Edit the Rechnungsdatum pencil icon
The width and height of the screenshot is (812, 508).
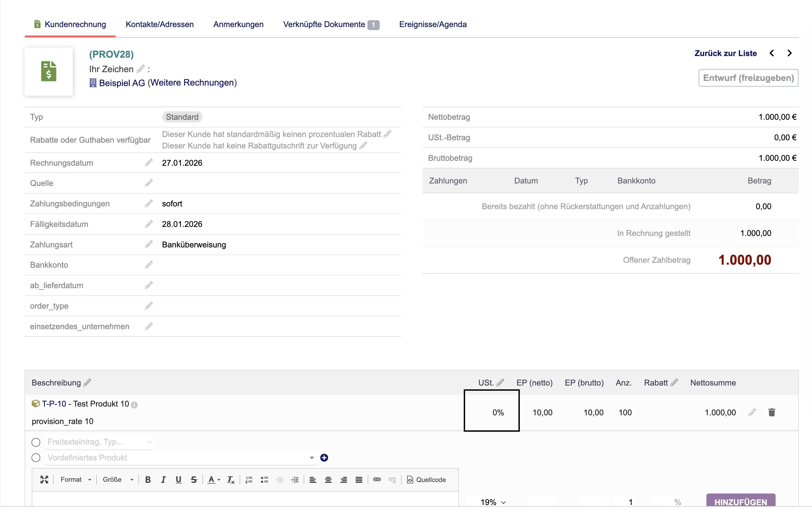[x=149, y=163]
